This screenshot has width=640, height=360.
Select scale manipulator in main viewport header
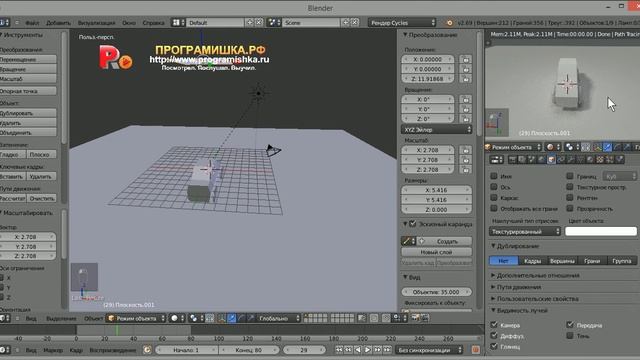coord(251,318)
